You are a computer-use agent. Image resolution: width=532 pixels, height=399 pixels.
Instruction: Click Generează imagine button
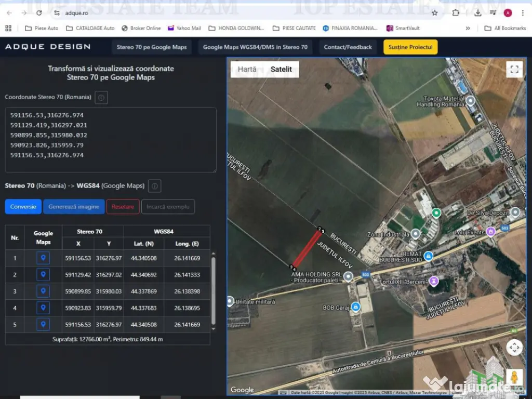(74, 207)
